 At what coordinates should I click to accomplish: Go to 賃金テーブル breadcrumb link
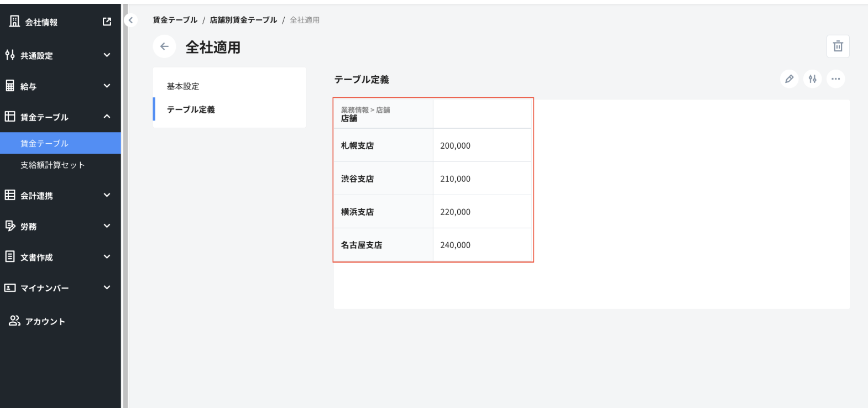(x=175, y=20)
